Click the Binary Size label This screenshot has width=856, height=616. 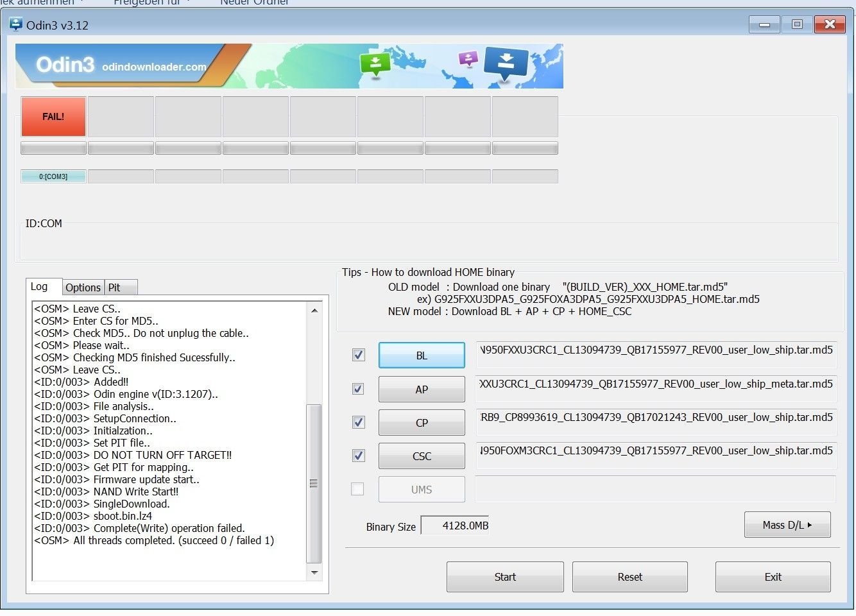[x=391, y=527]
